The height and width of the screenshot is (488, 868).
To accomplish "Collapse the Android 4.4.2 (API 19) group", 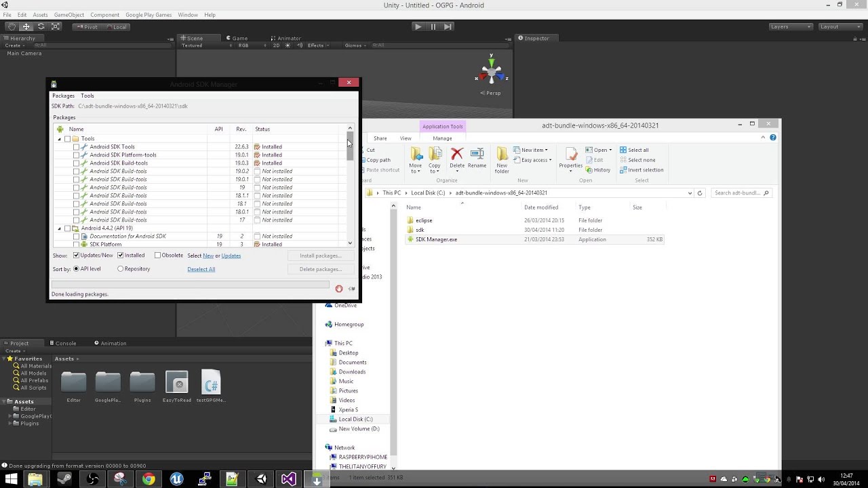I will (59, 228).
